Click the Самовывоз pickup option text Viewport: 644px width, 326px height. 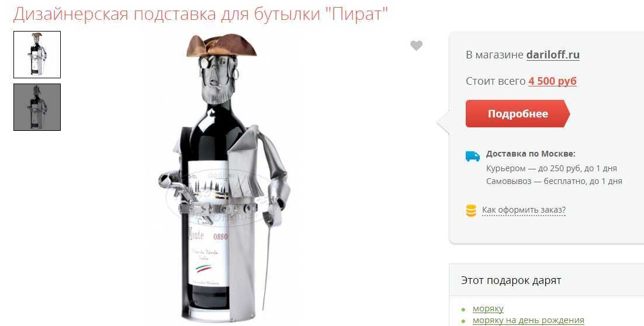pos(554,181)
